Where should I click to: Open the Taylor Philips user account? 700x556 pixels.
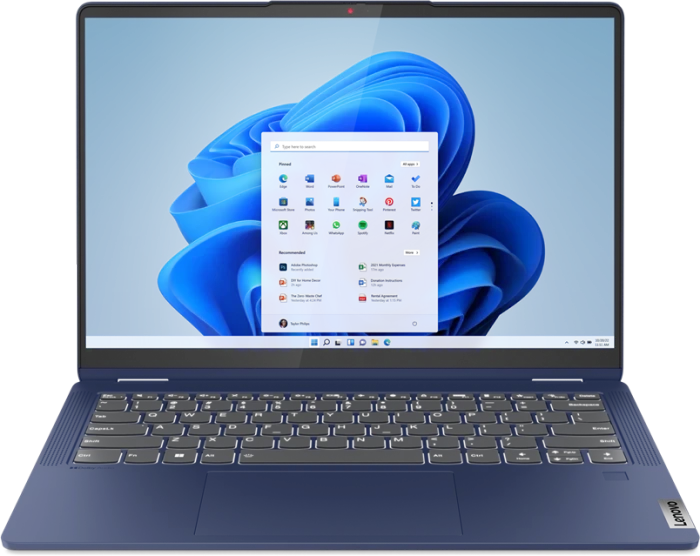point(294,323)
